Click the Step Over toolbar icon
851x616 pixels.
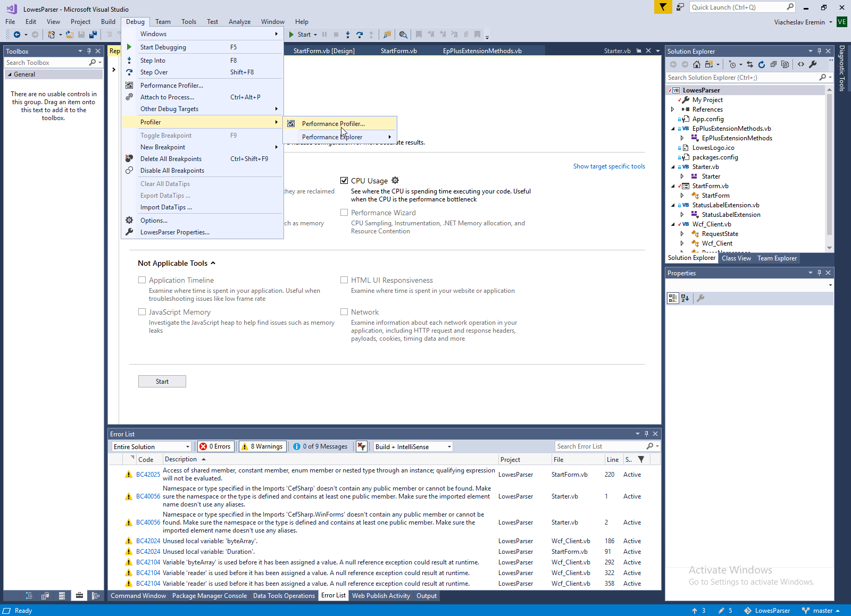point(360,35)
